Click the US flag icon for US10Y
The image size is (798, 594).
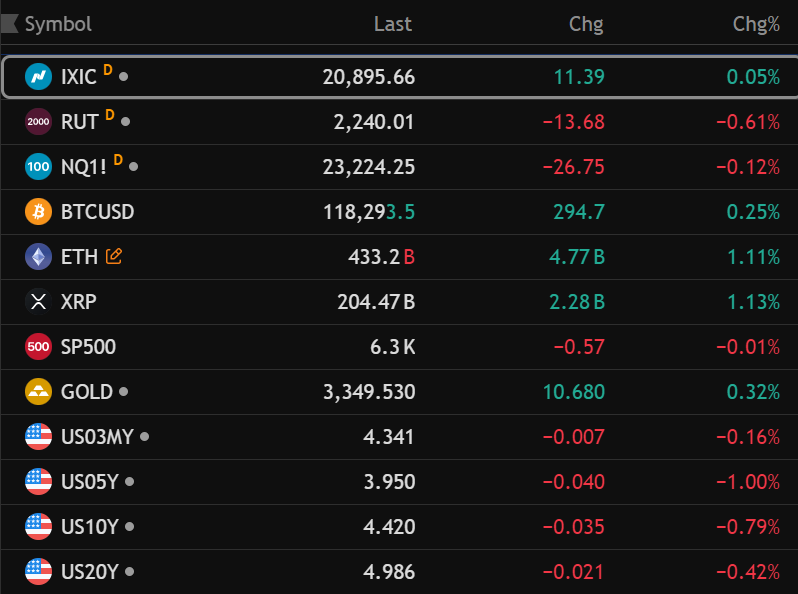click(x=38, y=526)
